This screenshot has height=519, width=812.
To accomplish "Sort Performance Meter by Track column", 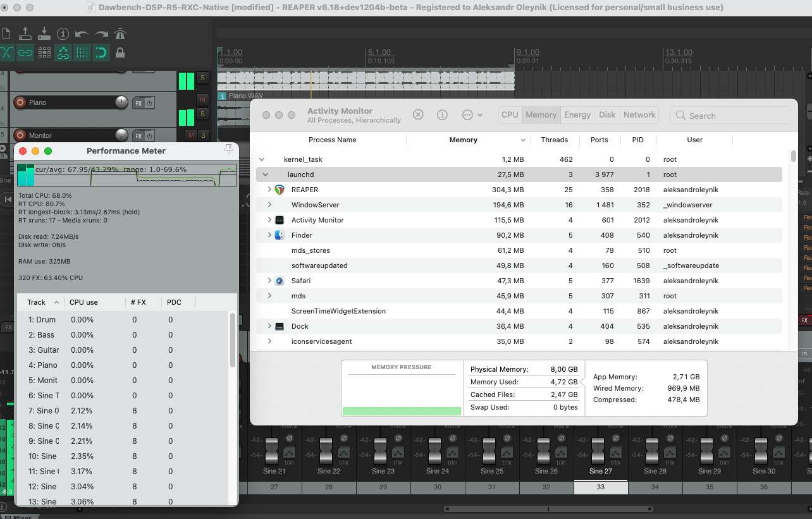I will pyautogui.click(x=39, y=302).
